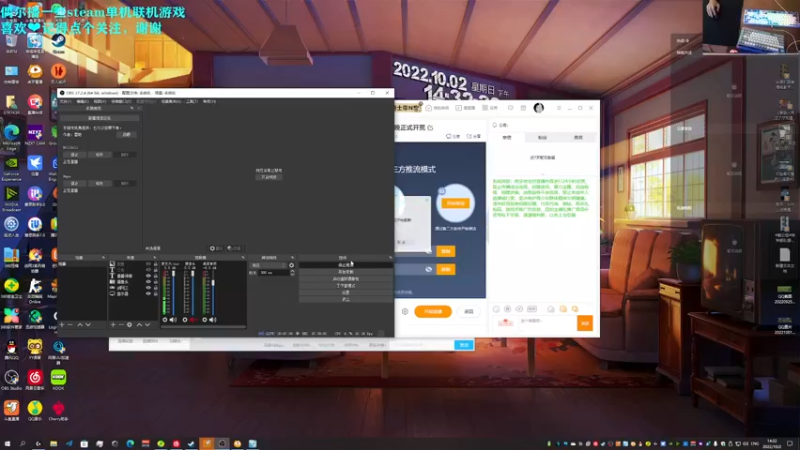Open the scene transition type dropdown

[268, 265]
